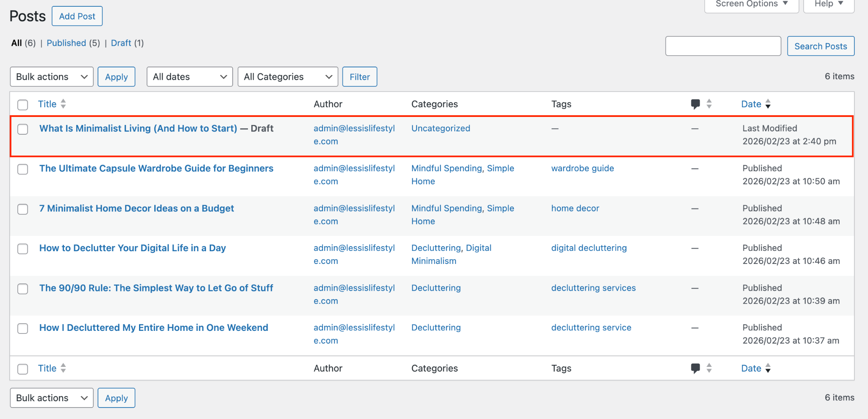
Task: Open the All dates dropdown
Action: (189, 77)
